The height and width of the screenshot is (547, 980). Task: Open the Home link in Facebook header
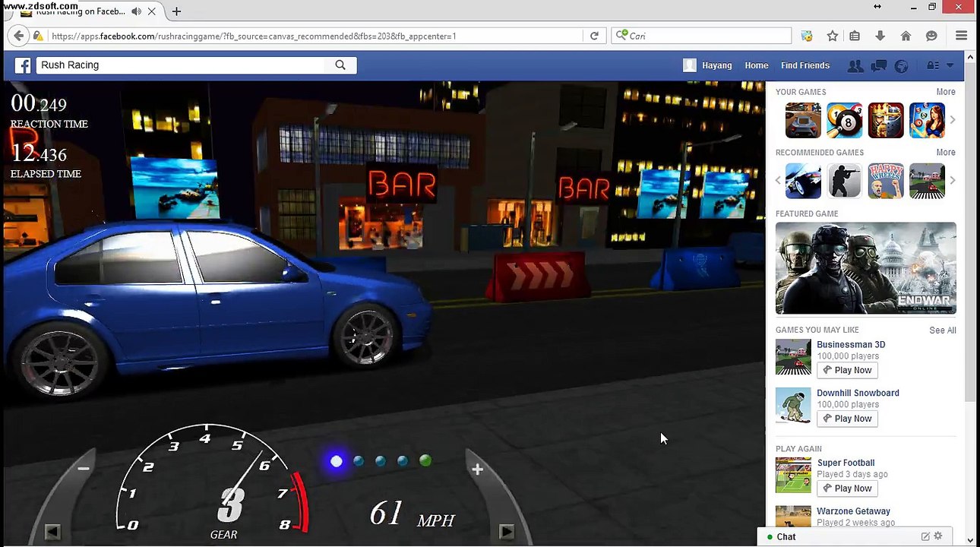click(757, 65)
